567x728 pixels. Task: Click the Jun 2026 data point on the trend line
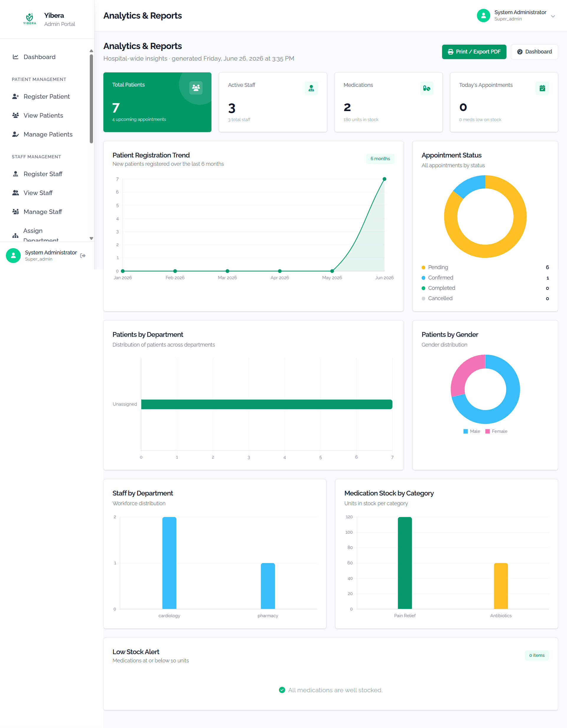click(x=384, y=179)
